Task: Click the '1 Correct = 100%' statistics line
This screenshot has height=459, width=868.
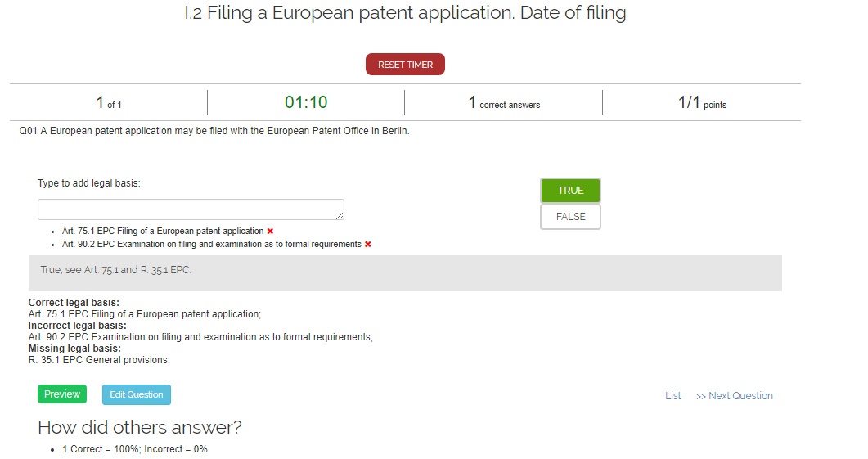Action: (134, 449)
